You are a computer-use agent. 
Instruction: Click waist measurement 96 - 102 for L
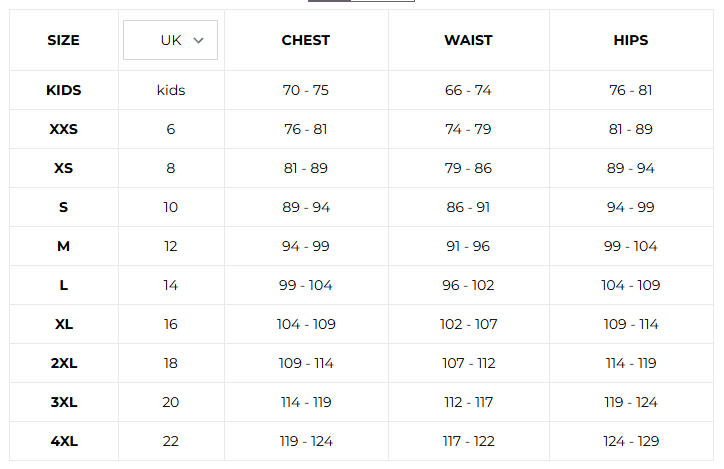point(468,285)
